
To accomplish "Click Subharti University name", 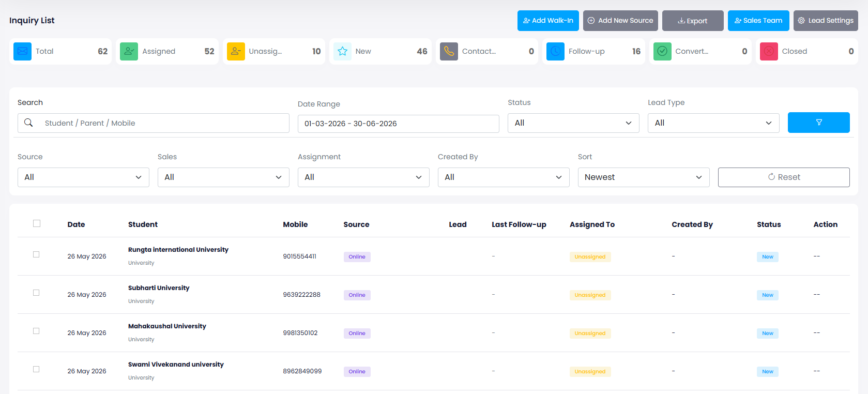I will (x=159, y=288).
